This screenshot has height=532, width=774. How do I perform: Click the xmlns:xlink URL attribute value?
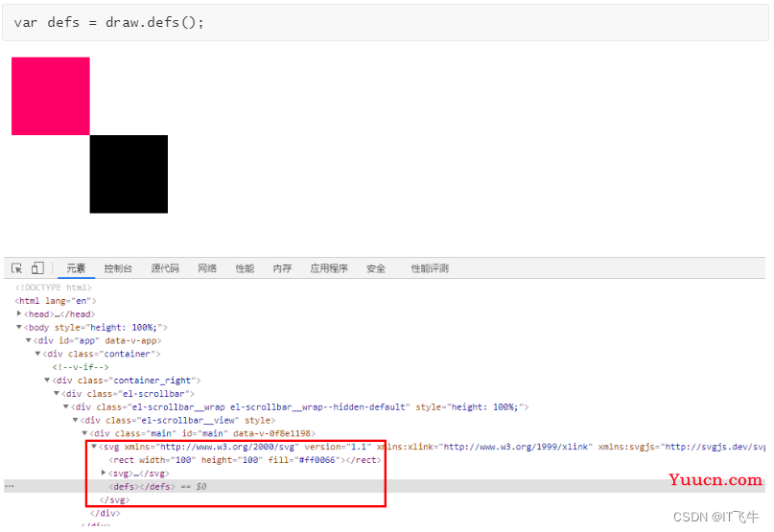(x=516, y=447)
